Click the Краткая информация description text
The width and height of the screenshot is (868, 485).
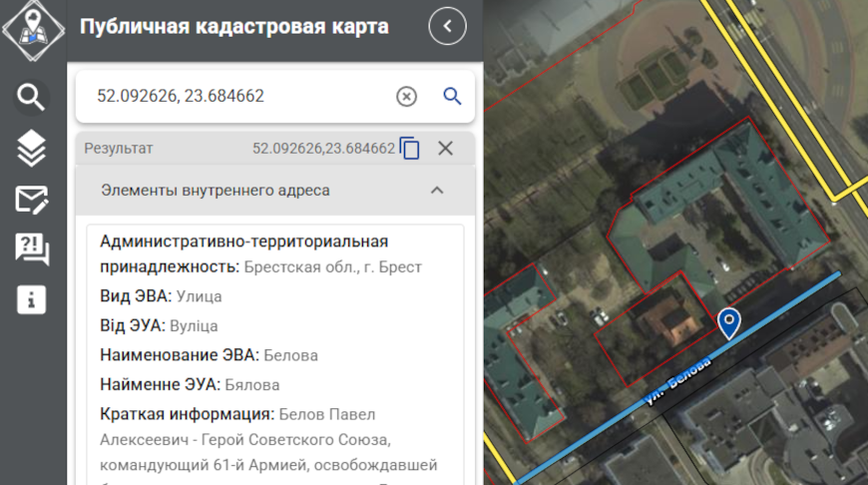pos(269,439)
